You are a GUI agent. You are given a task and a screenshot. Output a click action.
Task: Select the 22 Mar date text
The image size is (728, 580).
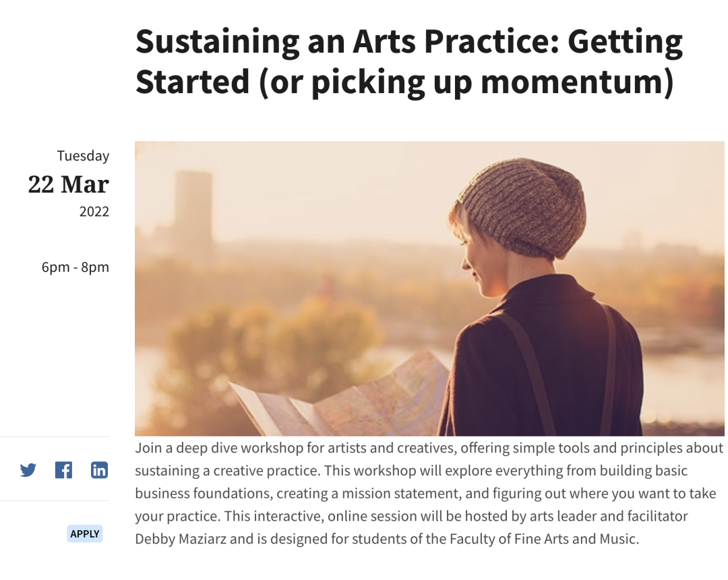pyautogui.click(x=69, y=184)
